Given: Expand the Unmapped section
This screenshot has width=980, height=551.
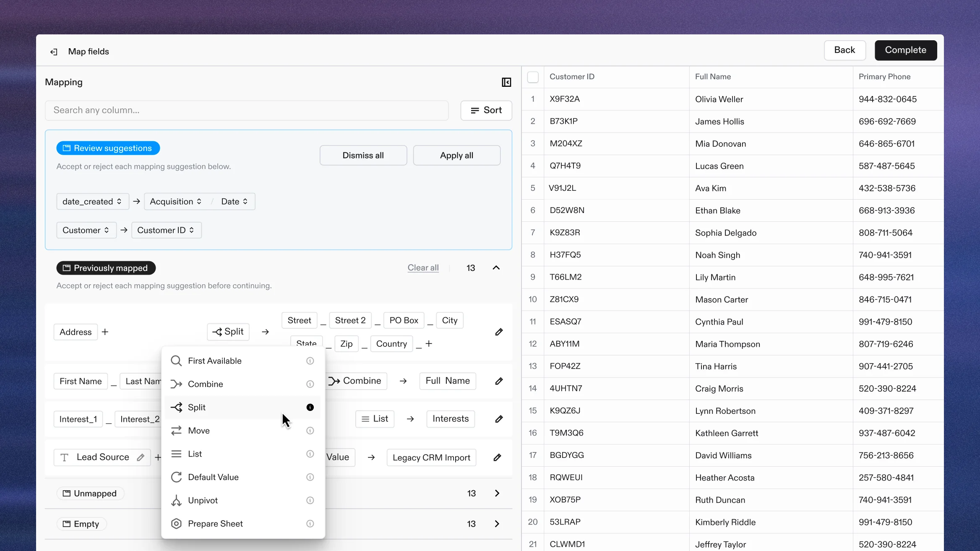Looking at the screenshot, I should click(x=497, y=493).
